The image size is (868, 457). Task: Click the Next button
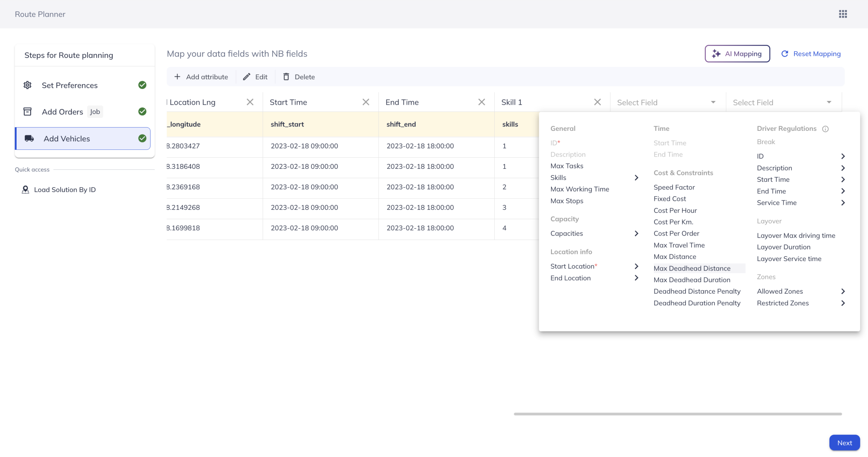coord(844,443)
